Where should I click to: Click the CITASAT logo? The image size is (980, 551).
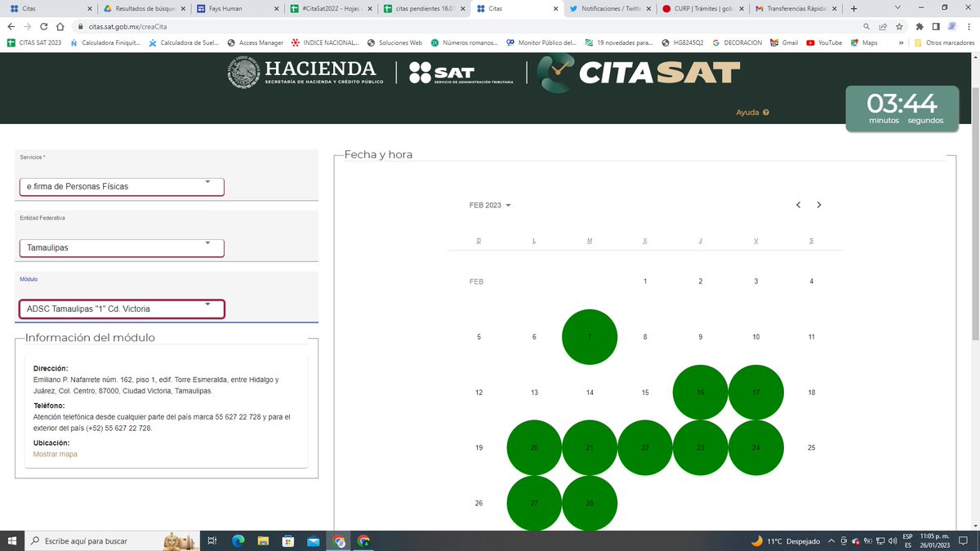(x=639, y=73)
